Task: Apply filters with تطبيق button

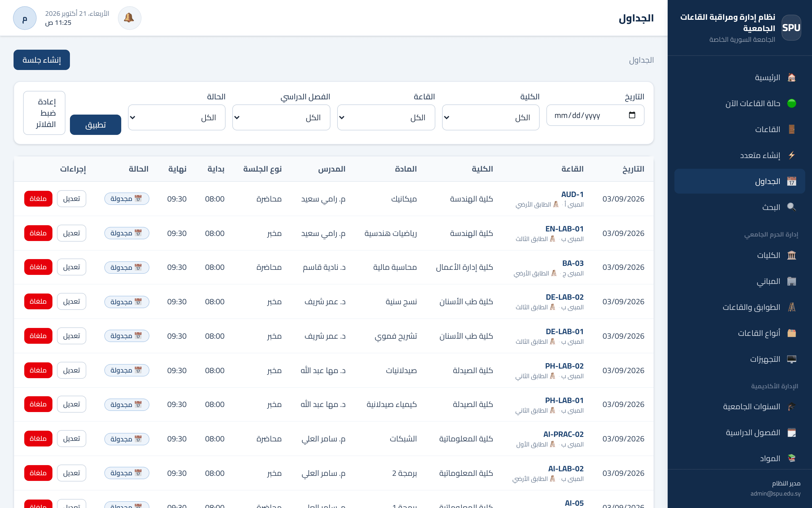Action: [x=95, y=125]
